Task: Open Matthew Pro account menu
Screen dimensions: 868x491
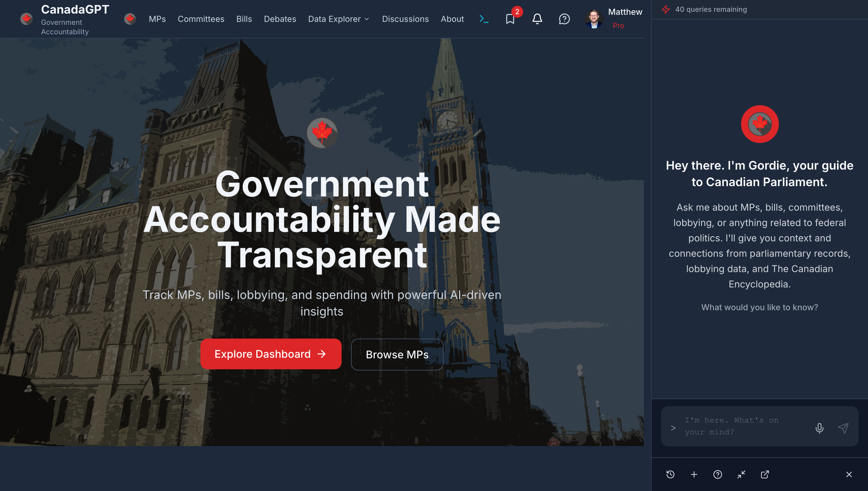Action: (614, 19)
